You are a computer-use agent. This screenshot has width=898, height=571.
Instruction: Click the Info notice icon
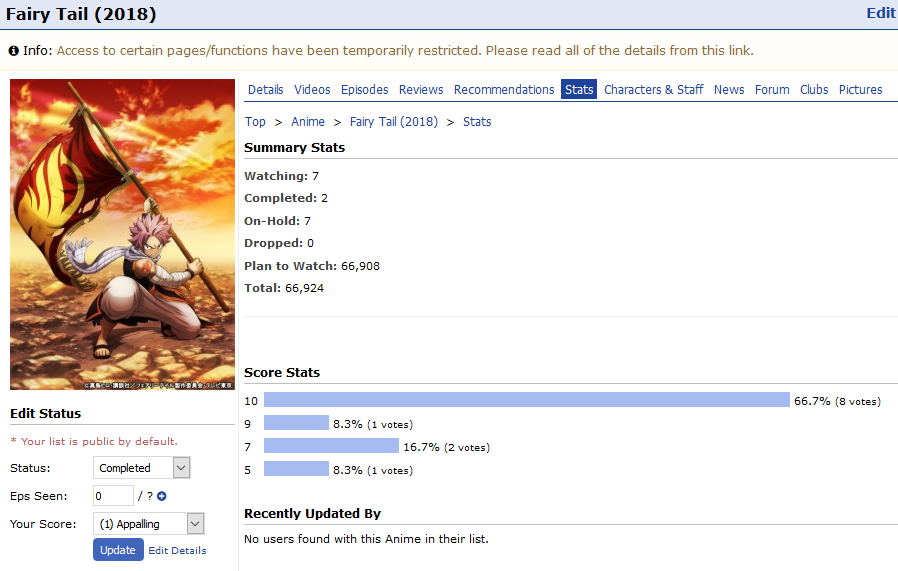click(x=14, y=51)
